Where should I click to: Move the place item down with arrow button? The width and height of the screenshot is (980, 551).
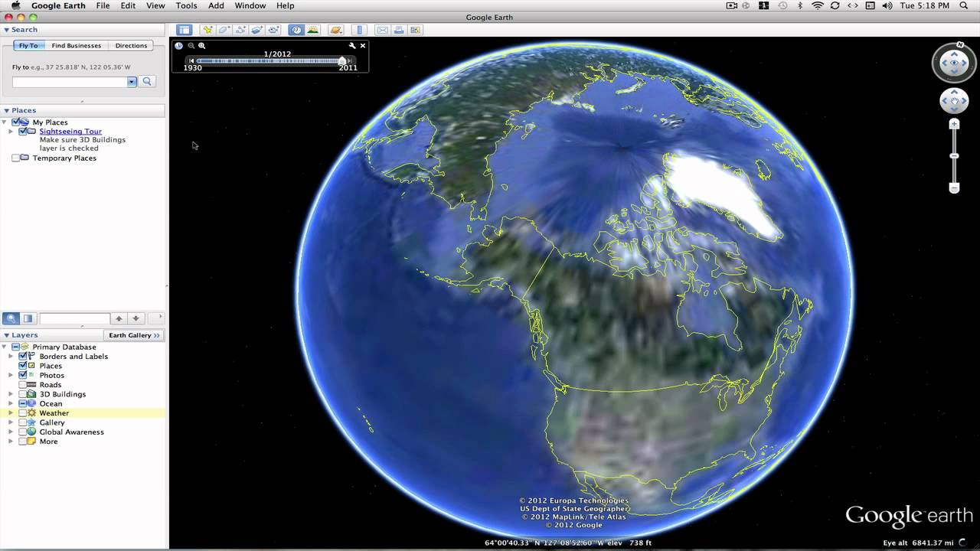click(136, 318)
